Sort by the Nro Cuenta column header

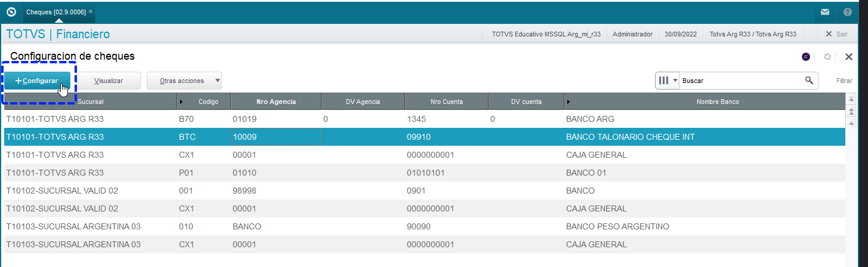pyautogui.click(x=446, y=102)
